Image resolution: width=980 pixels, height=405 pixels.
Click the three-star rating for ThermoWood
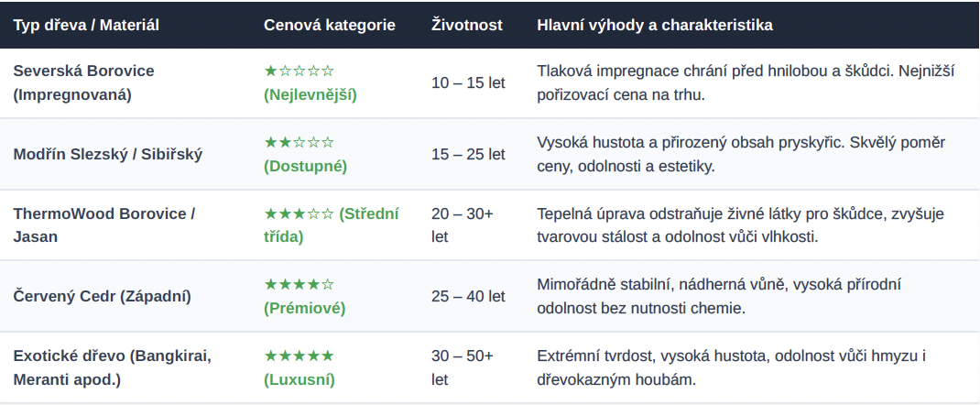click(299, 213)
